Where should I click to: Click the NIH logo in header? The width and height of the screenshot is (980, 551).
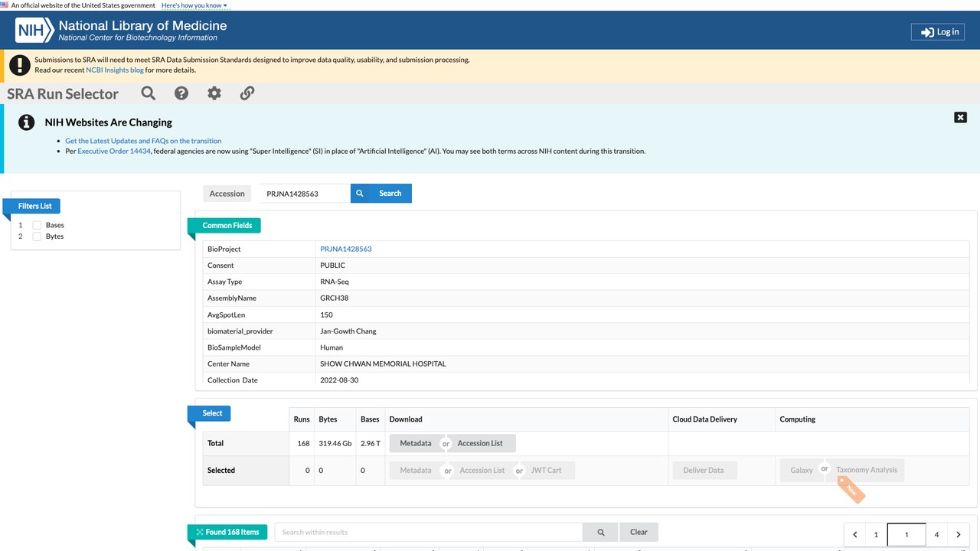click(36, 31)
